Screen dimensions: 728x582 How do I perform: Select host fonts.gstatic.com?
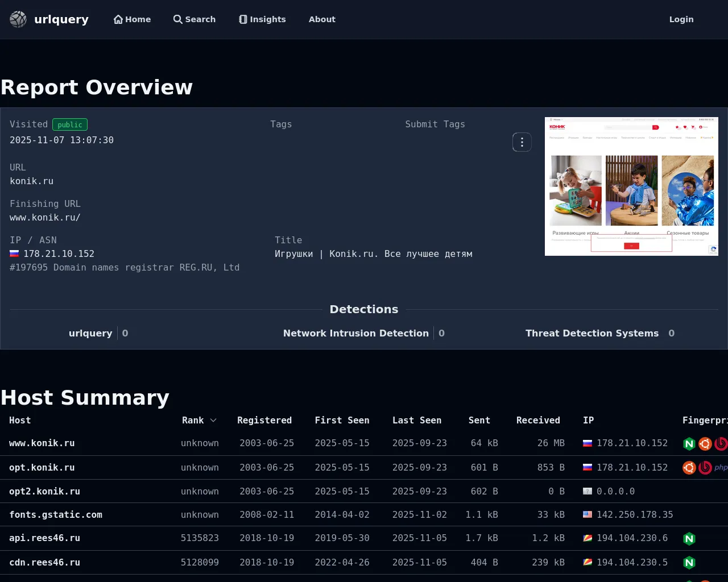pyautogui.click(x=56, y=515)
